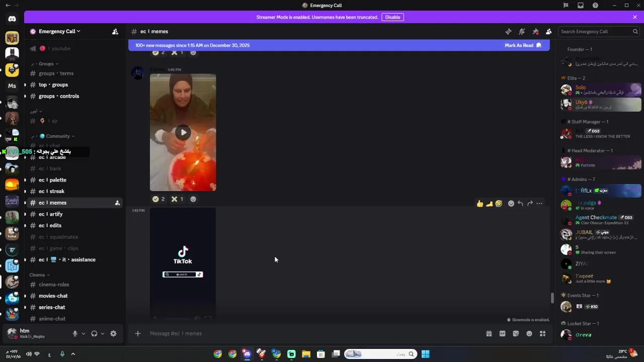644x362 pixels.
Task: Toggle microphone mute in user panel
Action: pos(75,333)
